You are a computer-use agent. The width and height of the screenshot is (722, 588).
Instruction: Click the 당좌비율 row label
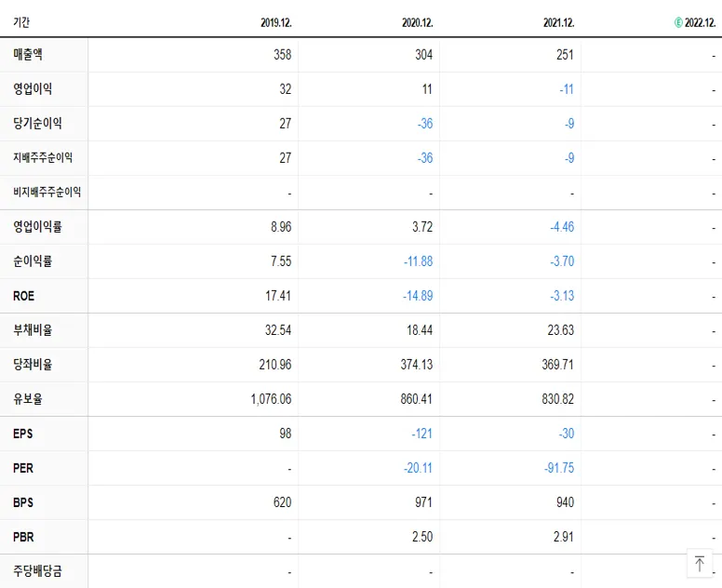point(33,364)
